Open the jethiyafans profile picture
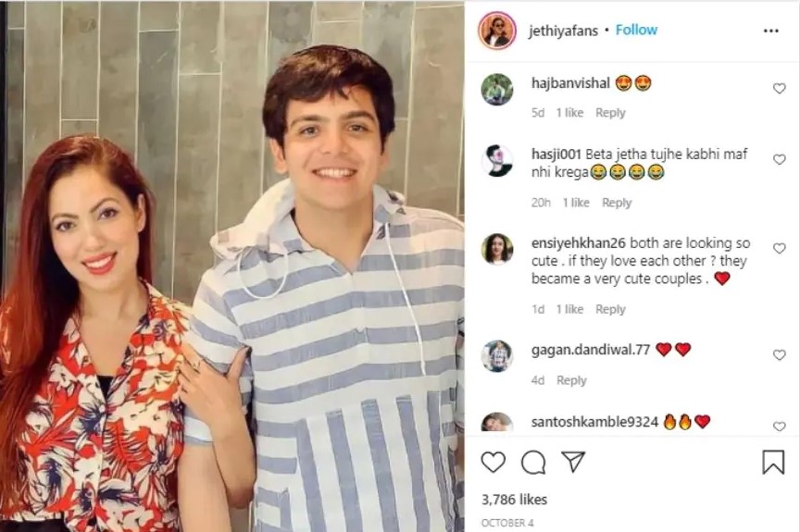This screenshot has height=532, width=800. (497, 30)
